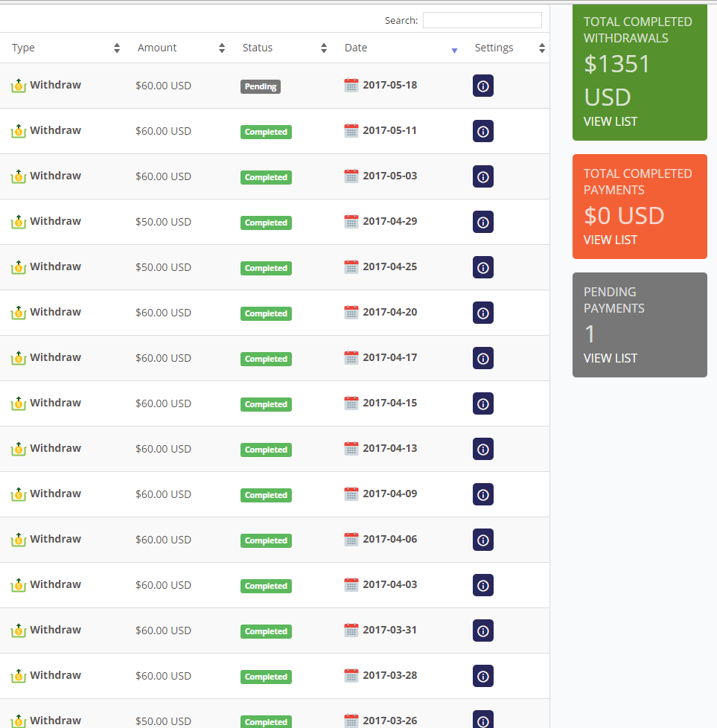The height and width of the screenshot is (728, 717).
Task: Open info for the 2017-04-15 withdrawal
Action: tap(483, 404)
